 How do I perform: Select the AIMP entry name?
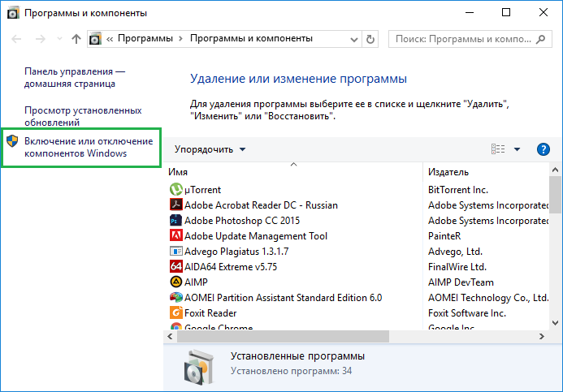[196, 282]
